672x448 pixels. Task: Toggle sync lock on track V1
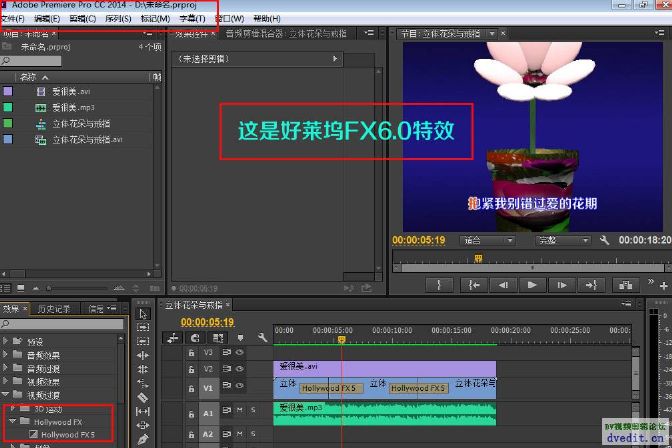click(226, 385)
